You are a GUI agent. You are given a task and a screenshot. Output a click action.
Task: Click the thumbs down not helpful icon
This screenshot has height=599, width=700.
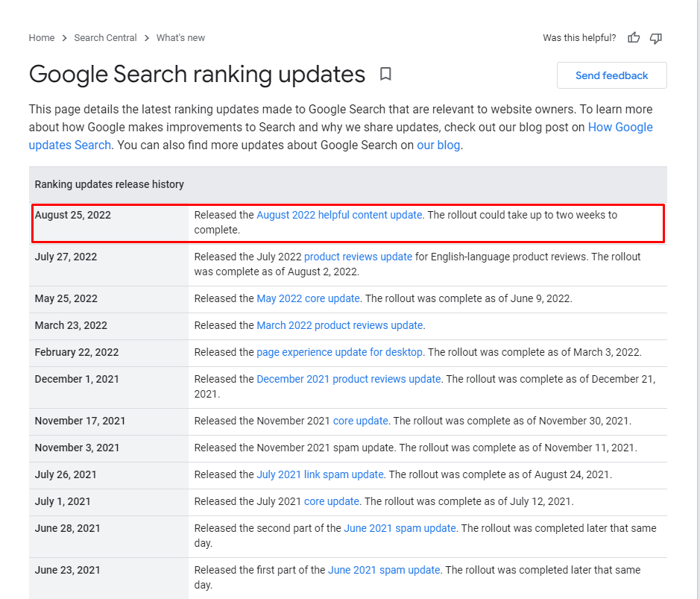click(x=656, y=38)
